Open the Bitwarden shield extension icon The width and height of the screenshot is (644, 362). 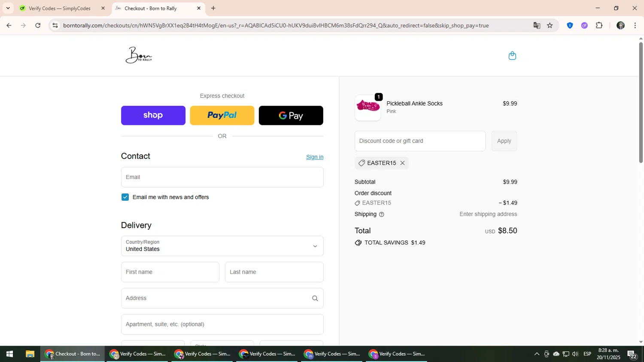click(570, 25)
